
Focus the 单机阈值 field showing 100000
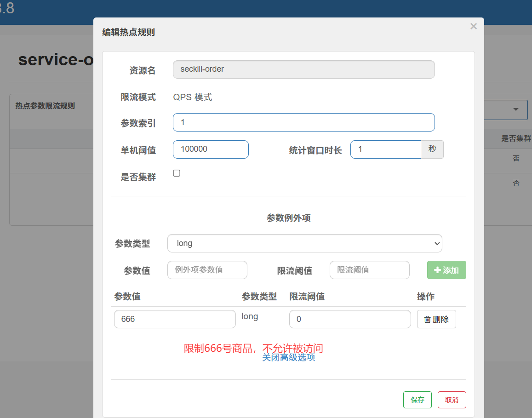[211, 149]
